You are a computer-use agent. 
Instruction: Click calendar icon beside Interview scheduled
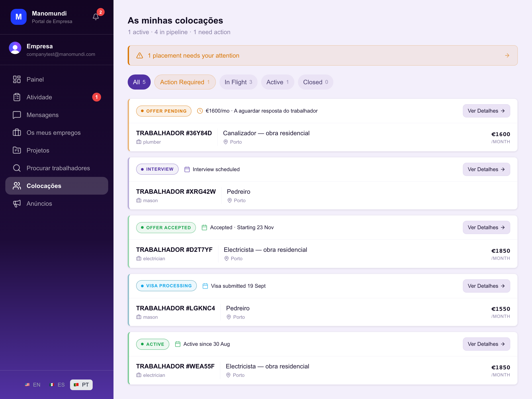[x=187, y=169]
